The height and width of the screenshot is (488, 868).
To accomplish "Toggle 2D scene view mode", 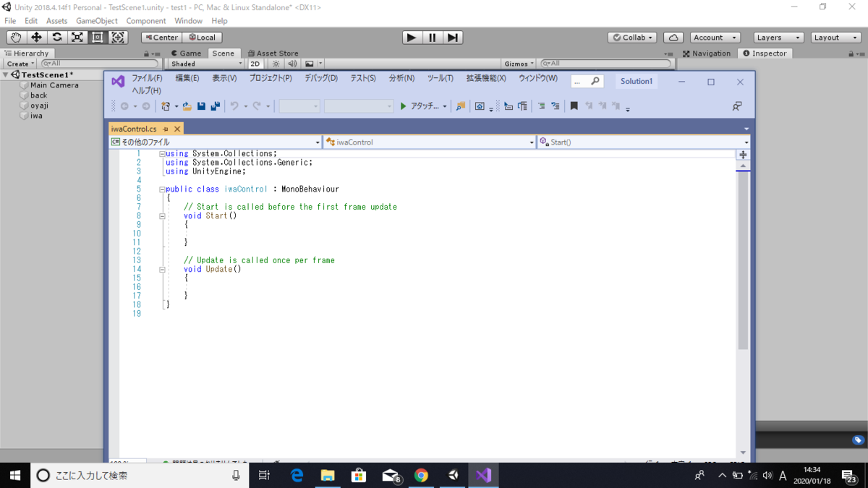I will click(x=255, y=64).
